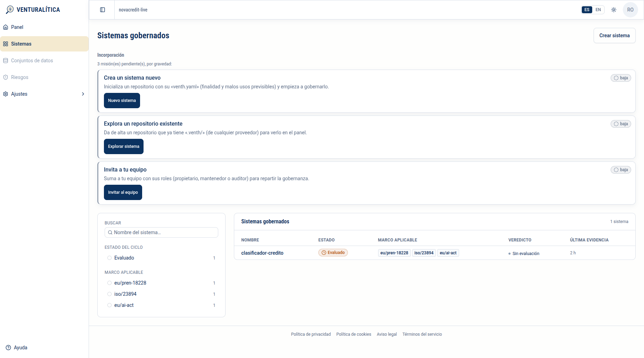Click the Panel home icon
This screenshot has height=358, width=644.
click(6, 27)
